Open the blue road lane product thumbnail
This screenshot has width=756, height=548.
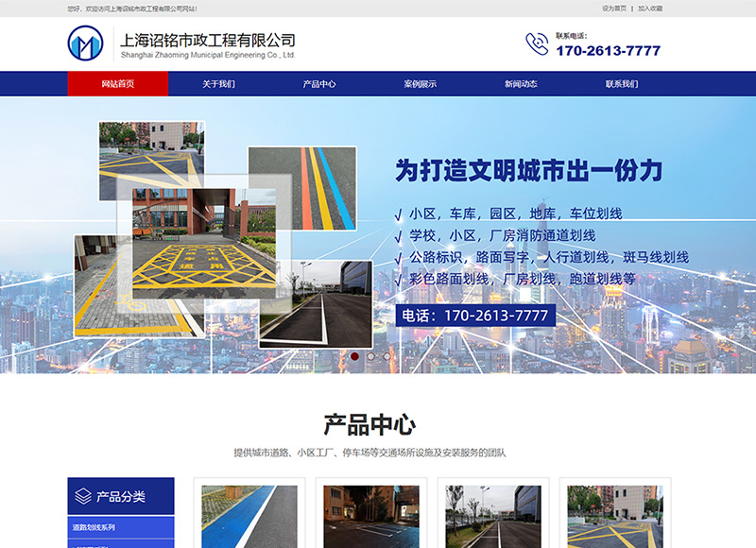click(249, 516)
